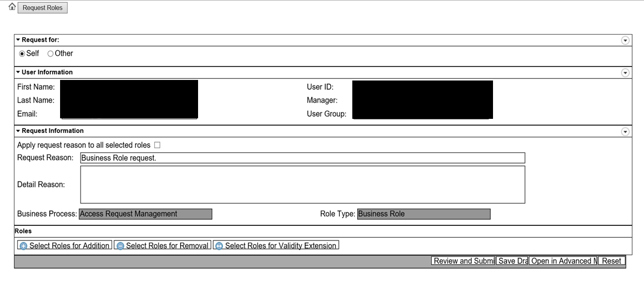Collapse the User Information section triangle
The width and height of the screenshot is (644, 282).
coord(18,72)
